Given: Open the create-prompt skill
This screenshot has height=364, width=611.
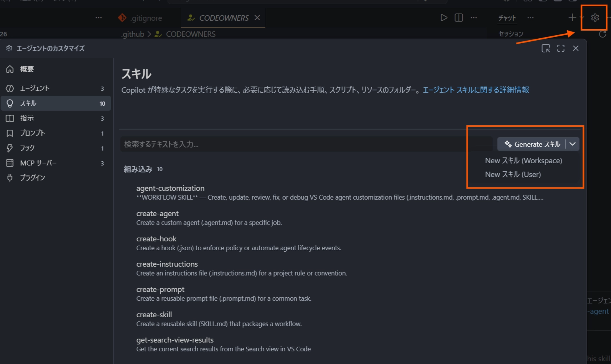Looking at the screenshot, I should click(340, 294).
